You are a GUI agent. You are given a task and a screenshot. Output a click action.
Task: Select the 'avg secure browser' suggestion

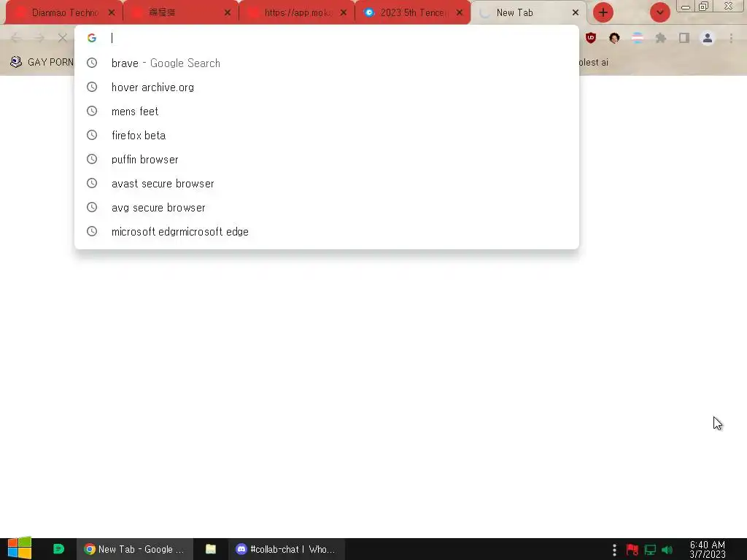(327, 208)
